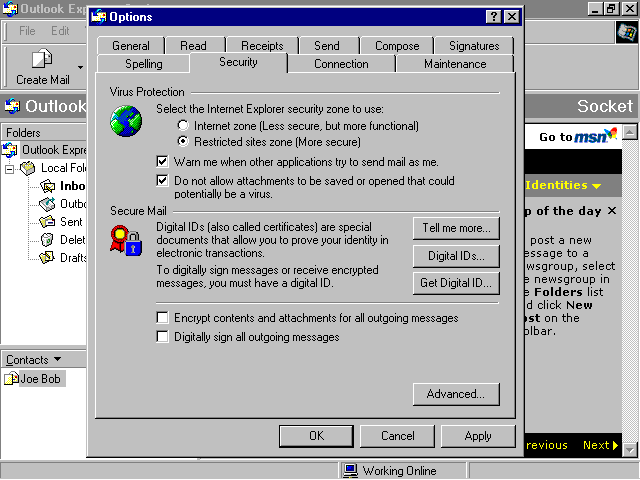Switch to the Compose tab
Image resolution: width=640 pixels, height=480 pixels.
397,46
